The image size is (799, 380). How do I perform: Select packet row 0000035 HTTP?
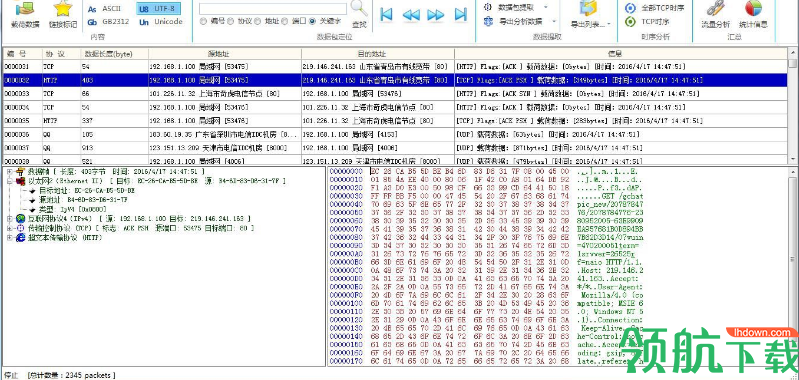(x=395, y=121)
